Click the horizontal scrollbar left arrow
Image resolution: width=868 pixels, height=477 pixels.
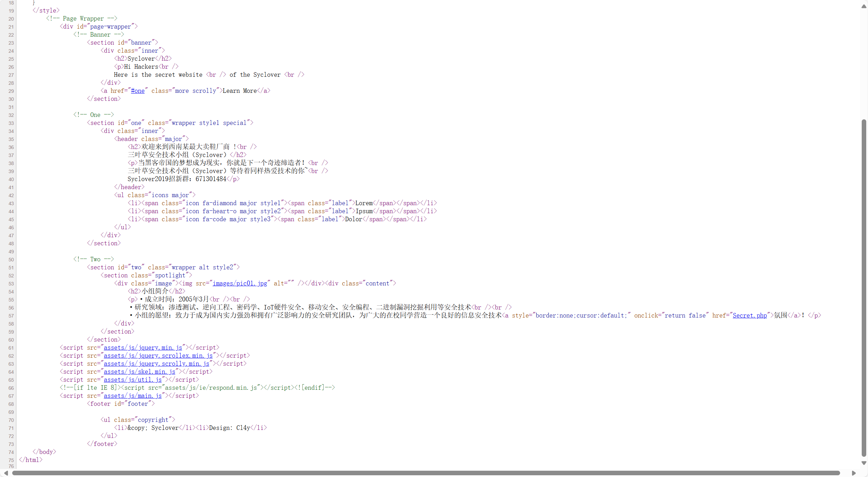pyautogui.click(x=6, y=473)
